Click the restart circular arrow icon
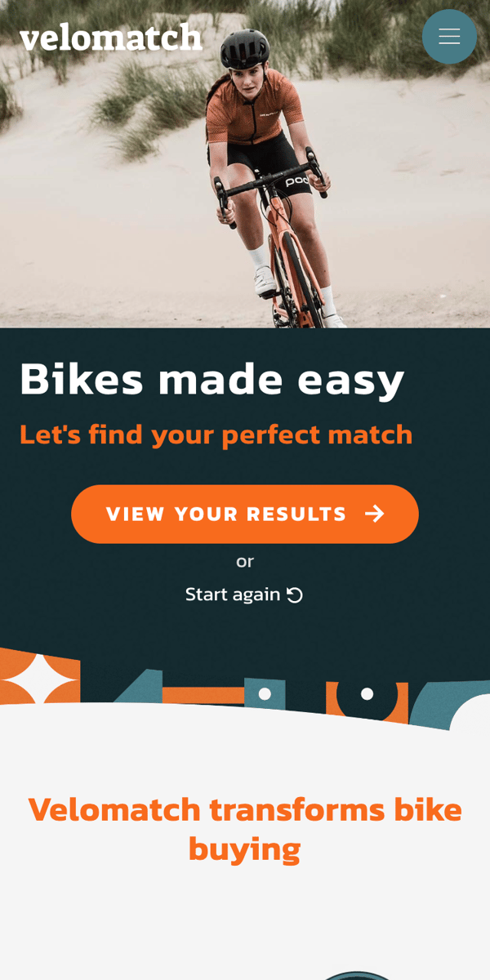 (x=295, y=595)
